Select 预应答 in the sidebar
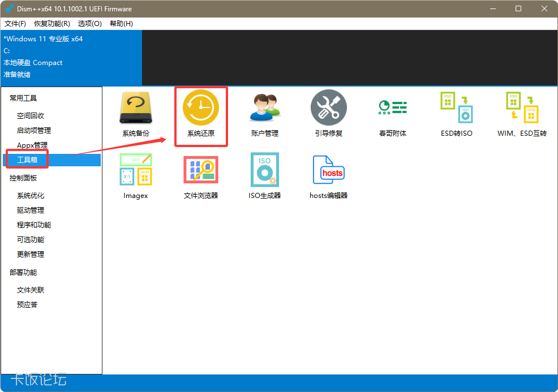This screenshot has width=558, height=392. pos(27,304)
